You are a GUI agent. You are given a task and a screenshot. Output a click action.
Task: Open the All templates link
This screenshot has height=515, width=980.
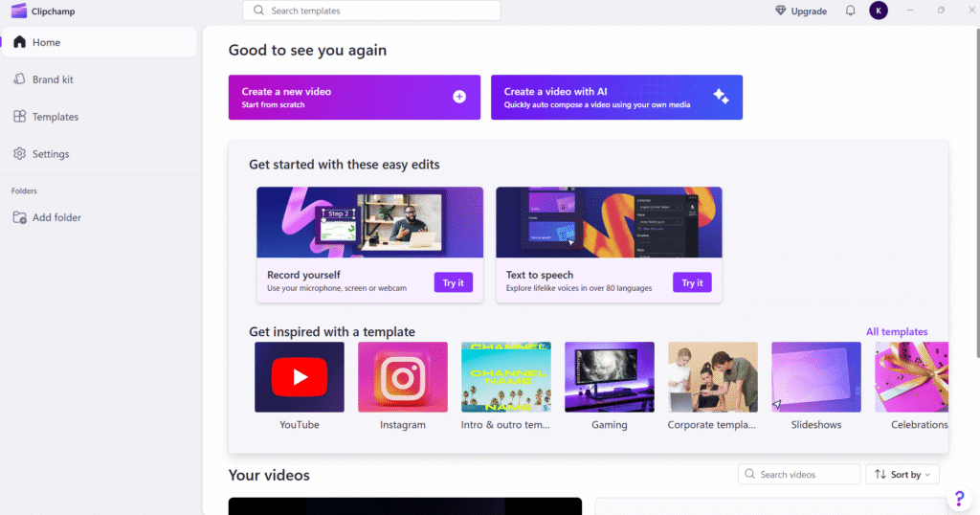coord(897,332)
